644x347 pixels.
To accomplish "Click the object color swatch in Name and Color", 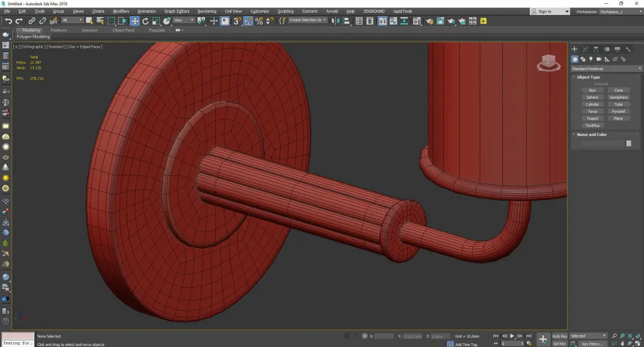I will click(x=628, y=144).
